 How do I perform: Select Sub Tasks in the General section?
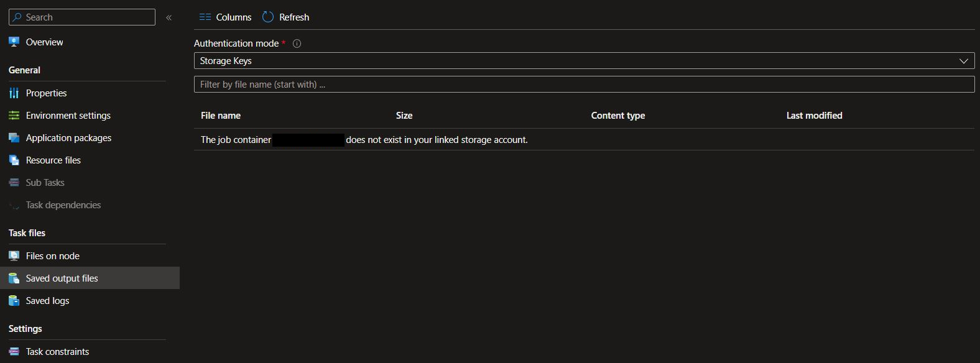[44, 182]
